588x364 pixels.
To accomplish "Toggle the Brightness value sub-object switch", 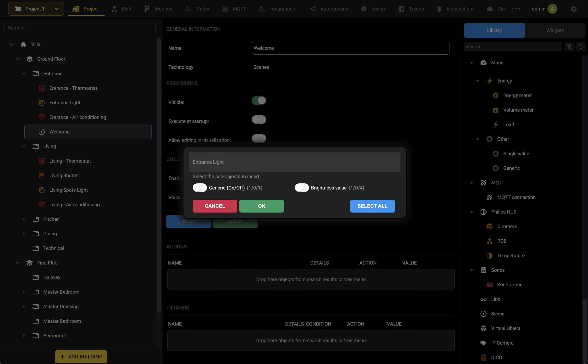I will [302, 188].
